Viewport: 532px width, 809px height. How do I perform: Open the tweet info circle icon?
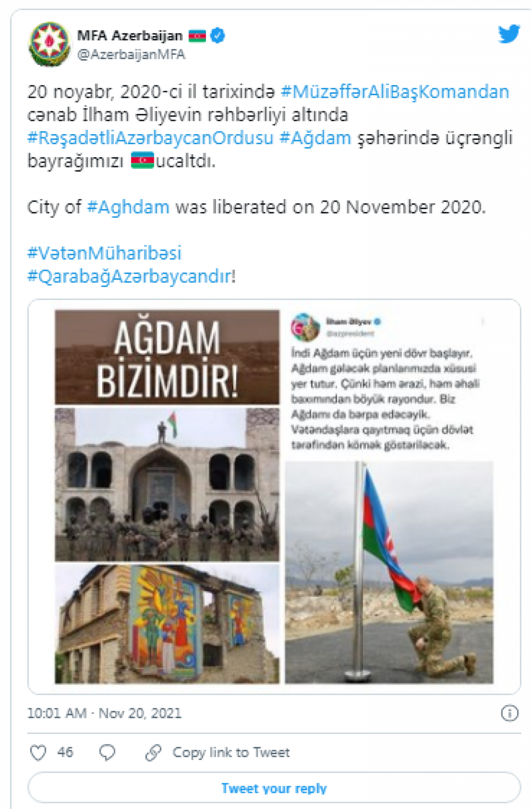(510, 713)
